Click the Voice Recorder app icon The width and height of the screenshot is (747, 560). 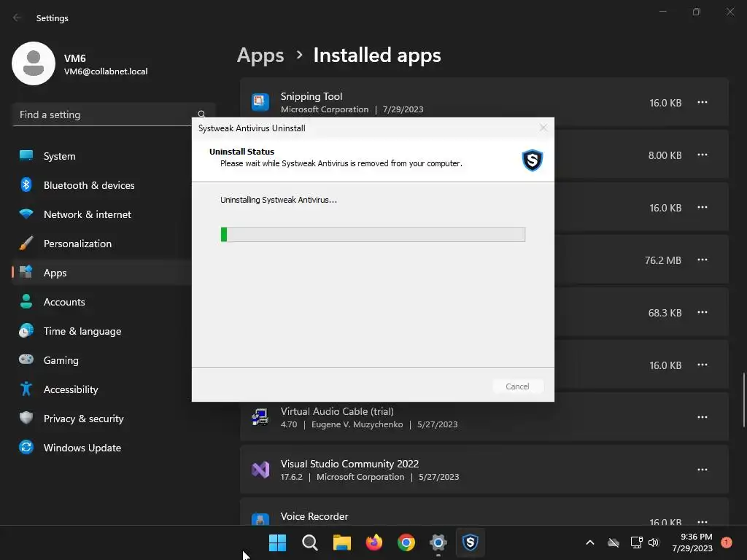[x=260, y=519]
